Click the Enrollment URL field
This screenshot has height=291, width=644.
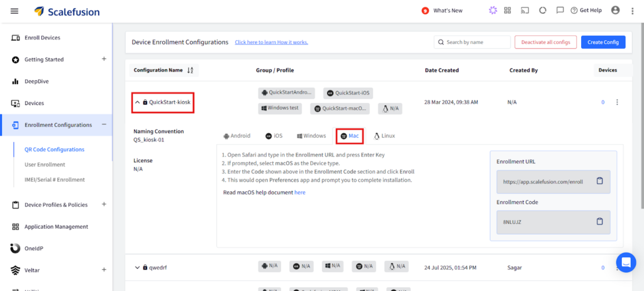coord(553,182)
